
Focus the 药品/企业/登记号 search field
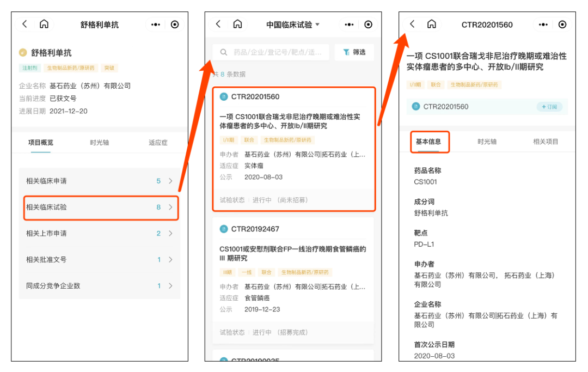pyautogui.click(x=271, y=52)
